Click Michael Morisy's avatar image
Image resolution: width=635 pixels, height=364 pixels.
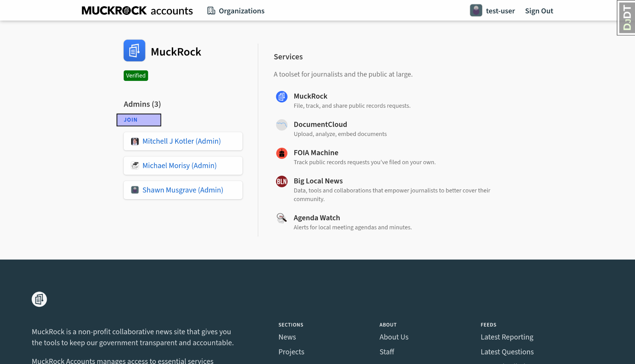(x=135, y=166)
